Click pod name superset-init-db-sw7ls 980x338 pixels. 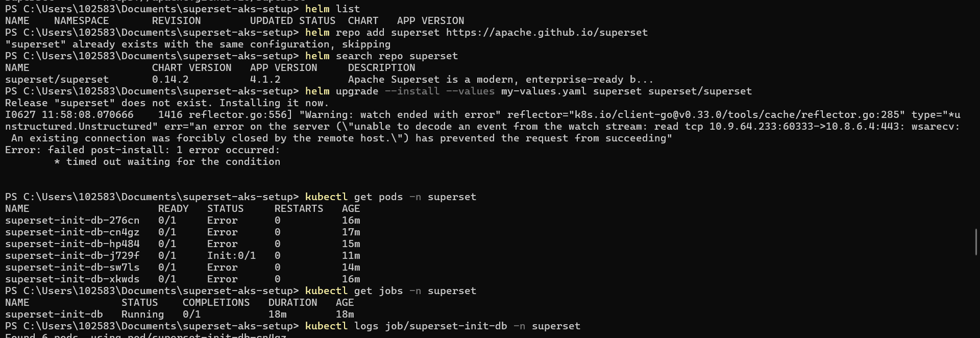pyautogui.click(x=72, y=268)
